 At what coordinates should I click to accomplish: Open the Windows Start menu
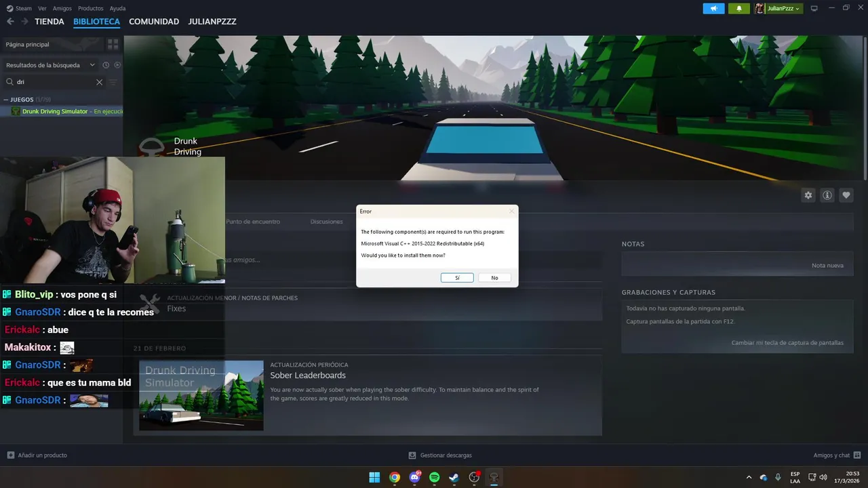tap(374, 477)
